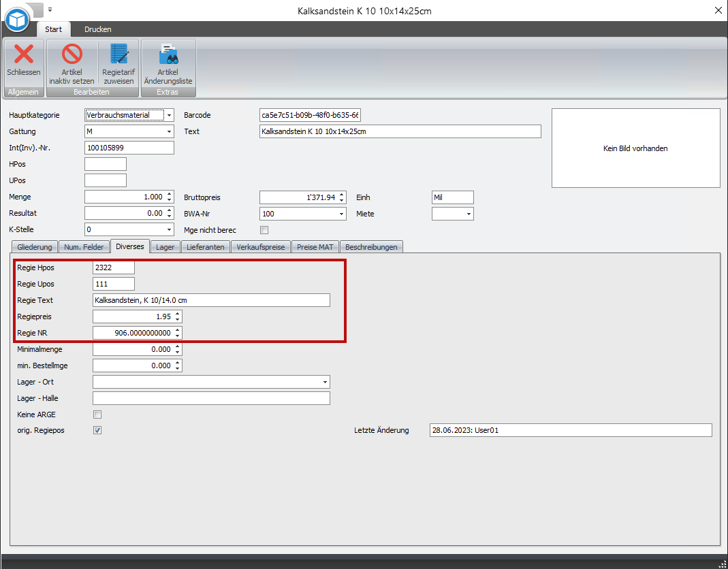Open the Artikel Änderungsliste
The image size is (728, 569).
click(x=168, y=54)
